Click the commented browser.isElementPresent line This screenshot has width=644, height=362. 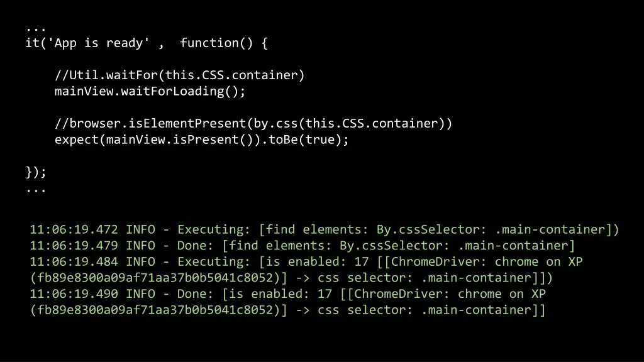tap(253, 124)
